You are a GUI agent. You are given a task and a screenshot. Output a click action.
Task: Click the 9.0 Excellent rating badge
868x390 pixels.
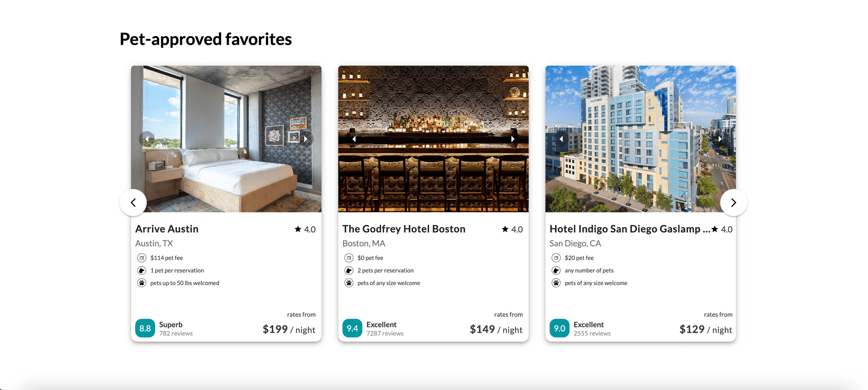(x=559, y=328)
